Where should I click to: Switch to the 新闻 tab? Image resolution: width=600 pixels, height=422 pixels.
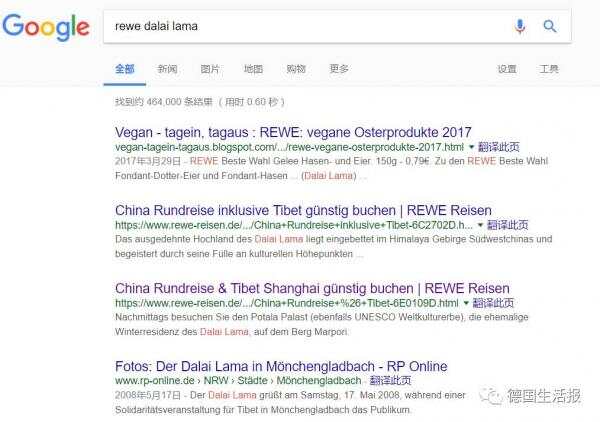[168, 69]
